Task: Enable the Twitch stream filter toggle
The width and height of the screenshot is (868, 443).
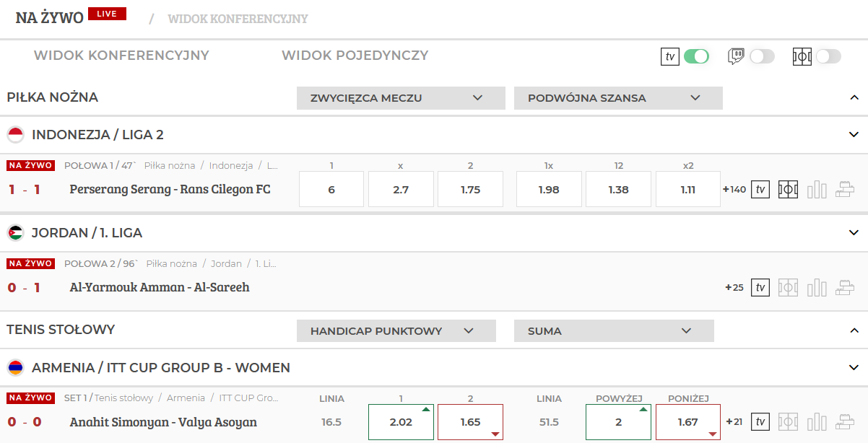Action: point(762,56)
